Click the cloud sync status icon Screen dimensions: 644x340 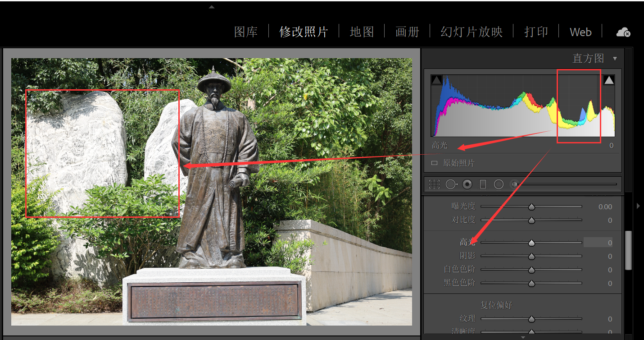pyautogui.click(x=623, y=32)
